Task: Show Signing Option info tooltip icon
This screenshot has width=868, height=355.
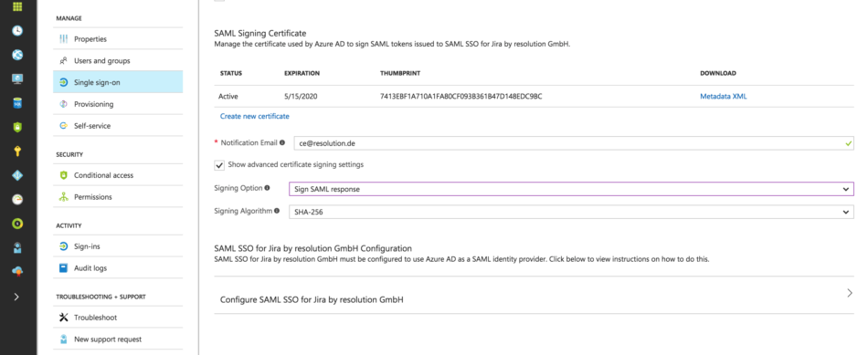Action: [268, 188]
